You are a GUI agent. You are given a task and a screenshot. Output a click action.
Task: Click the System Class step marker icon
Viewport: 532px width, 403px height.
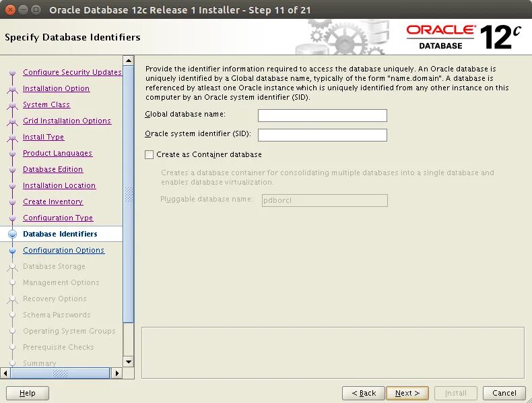pyautogui.click(x=13, y=105)
